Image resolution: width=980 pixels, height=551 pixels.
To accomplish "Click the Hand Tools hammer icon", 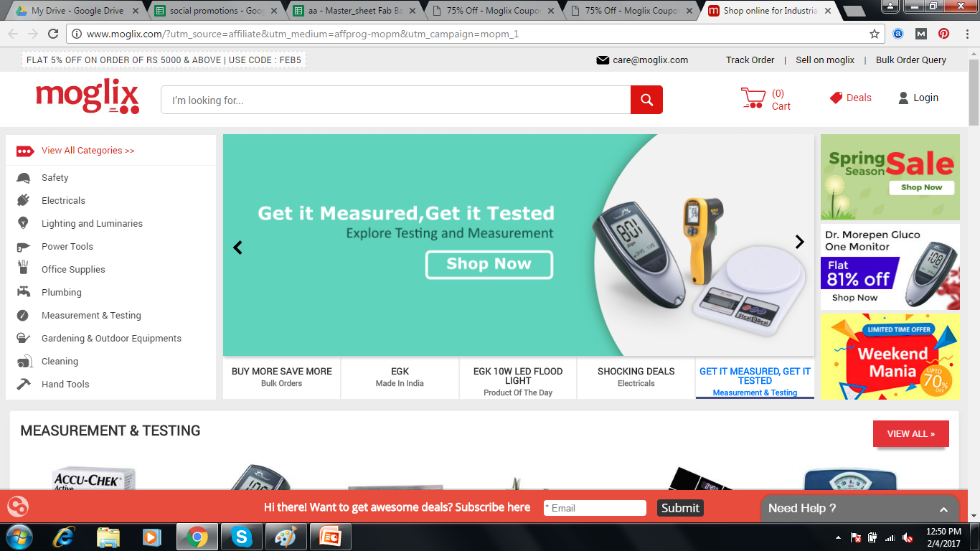I will [x=24, y=384].
